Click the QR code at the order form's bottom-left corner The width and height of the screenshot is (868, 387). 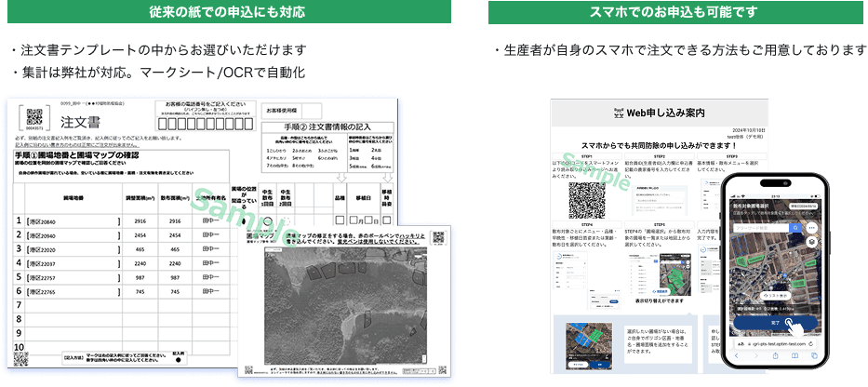pyautogui.click(x=20, y=358)
